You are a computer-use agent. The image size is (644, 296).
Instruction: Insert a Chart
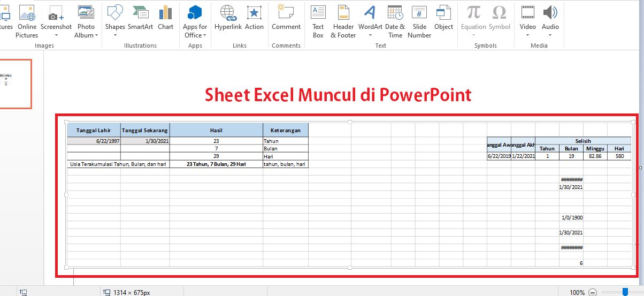click(x=165, y=18)
